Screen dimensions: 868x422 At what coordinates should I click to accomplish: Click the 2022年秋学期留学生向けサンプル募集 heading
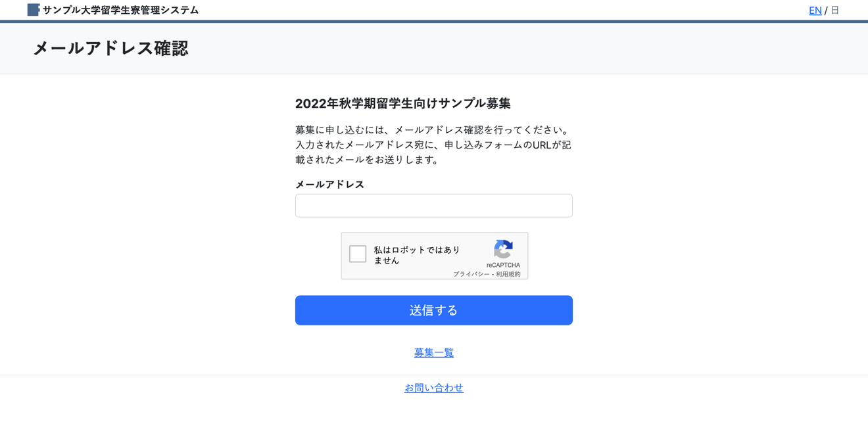402,103
